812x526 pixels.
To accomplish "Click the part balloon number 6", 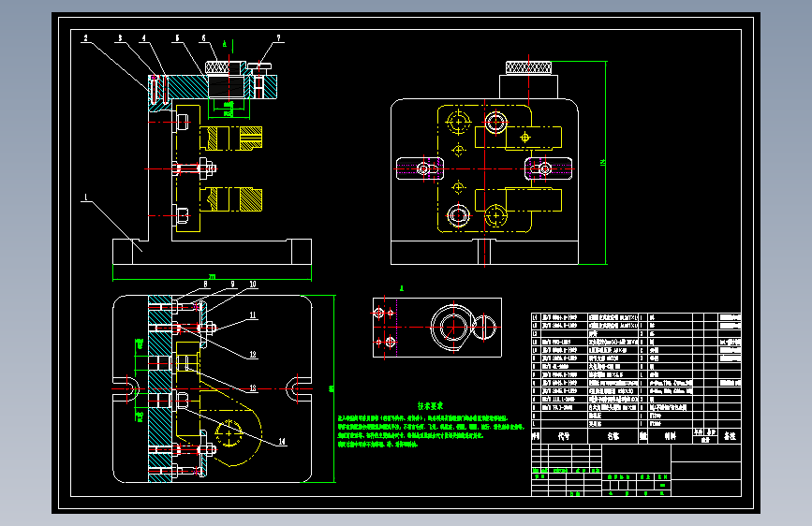I will [x=203, y=37].
